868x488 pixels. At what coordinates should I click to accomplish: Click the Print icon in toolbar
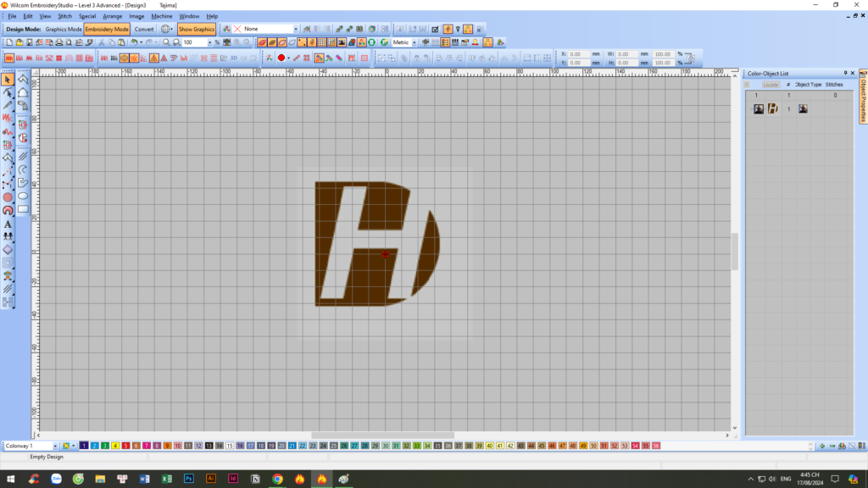tap(59, 42)
